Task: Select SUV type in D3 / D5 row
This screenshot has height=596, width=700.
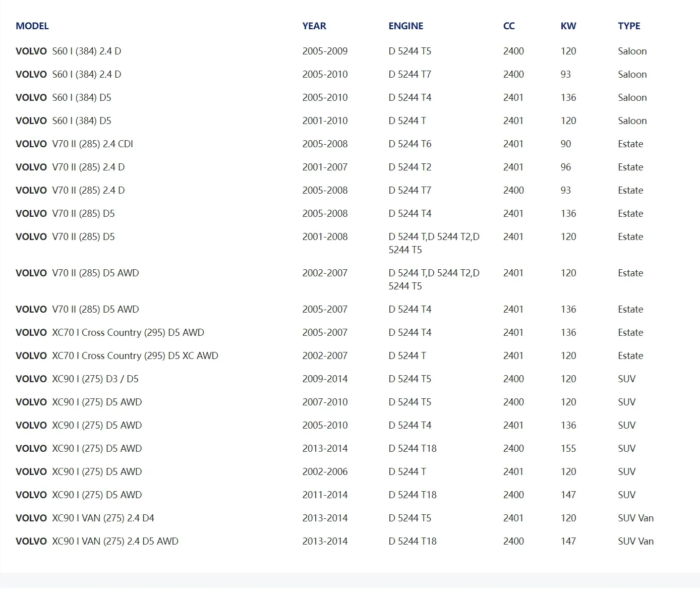Action: click(627, 379)
